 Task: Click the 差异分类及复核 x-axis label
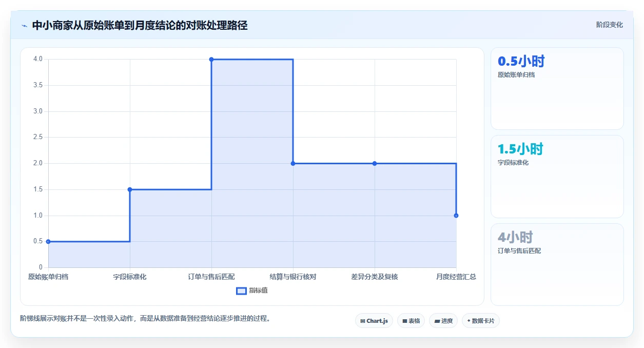click(375, 277)
